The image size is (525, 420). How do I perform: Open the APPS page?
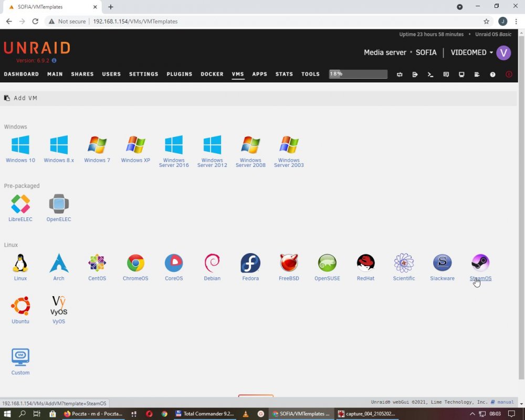coord(260,74)
